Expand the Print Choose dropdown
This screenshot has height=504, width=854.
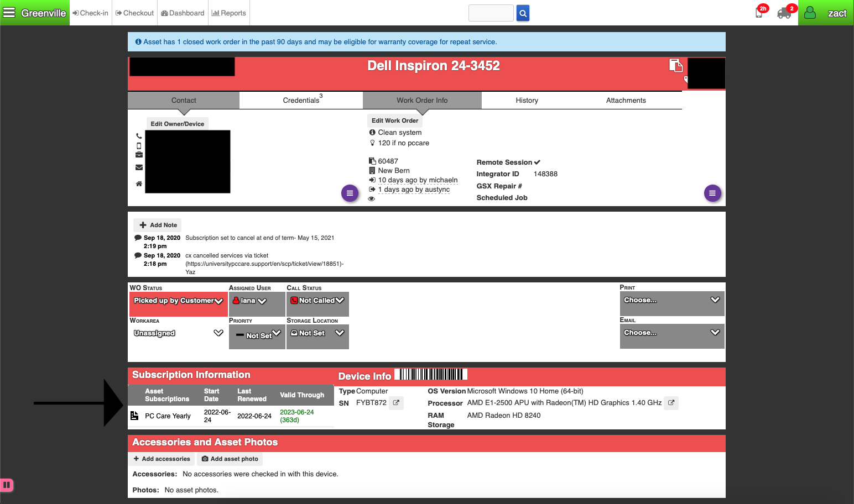(671, 300)
